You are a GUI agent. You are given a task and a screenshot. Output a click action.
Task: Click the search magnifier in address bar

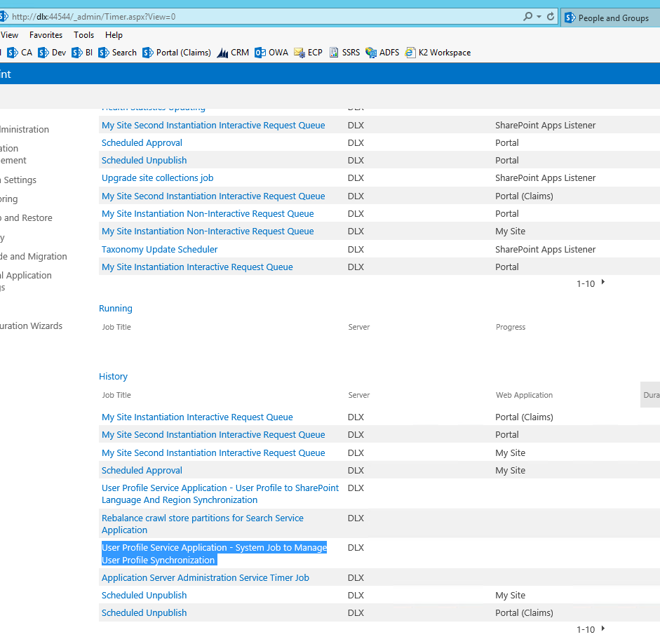(528, 17)
